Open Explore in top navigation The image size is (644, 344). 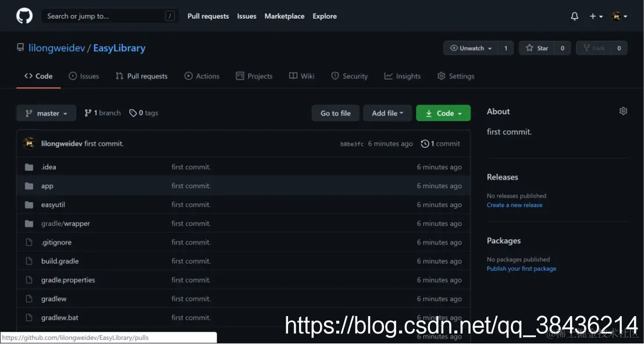click(x=325, y=16)
